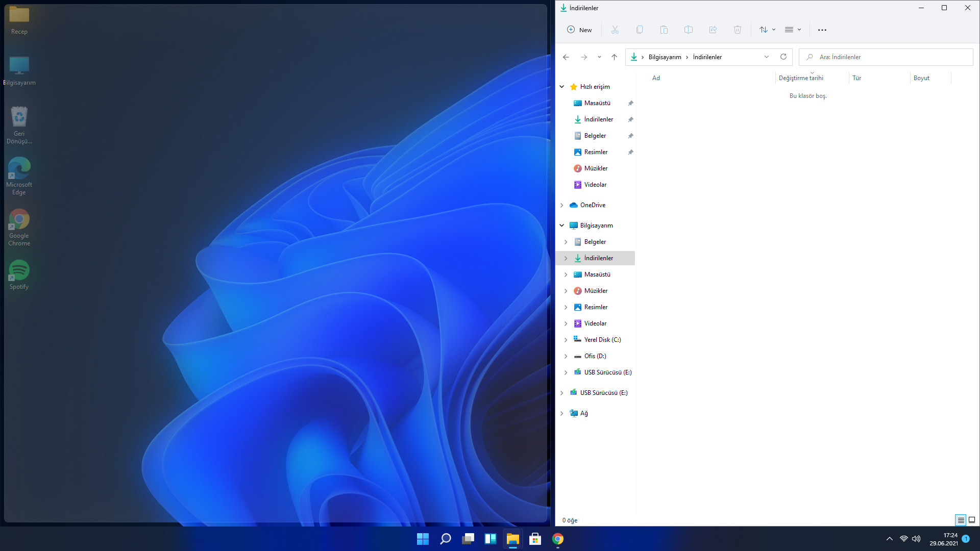Switch to details view layout button
Screen dimensions: 980x551
tap(961, 520)
